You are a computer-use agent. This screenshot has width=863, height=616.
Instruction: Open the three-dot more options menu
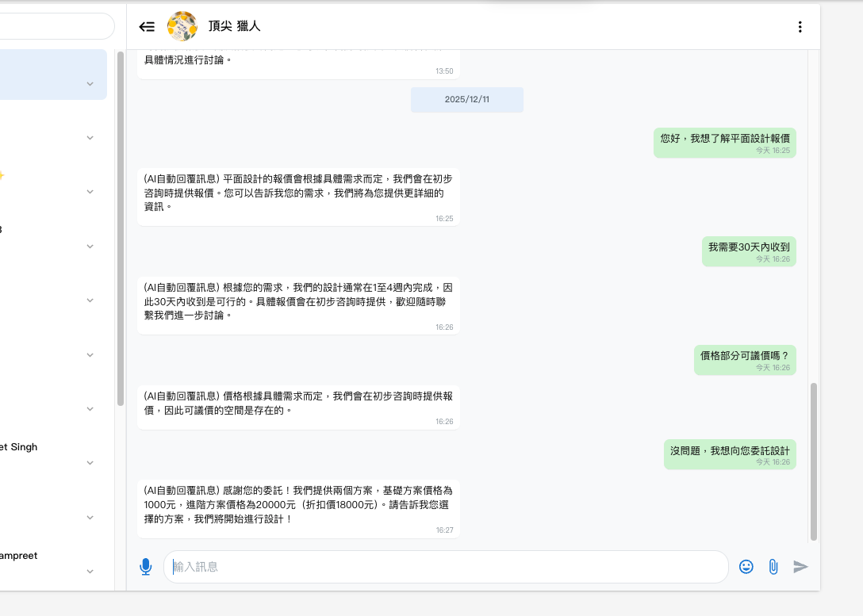click(x=800, y=27)
